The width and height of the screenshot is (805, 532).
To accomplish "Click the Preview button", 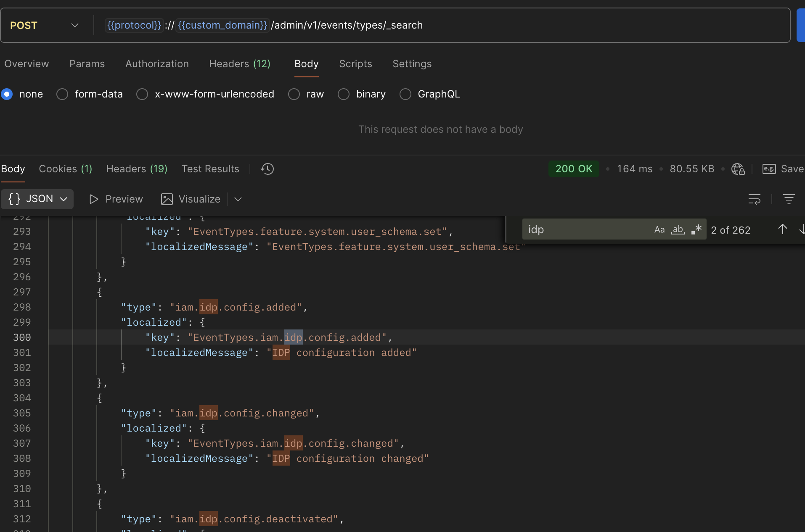I will point(117,199).
